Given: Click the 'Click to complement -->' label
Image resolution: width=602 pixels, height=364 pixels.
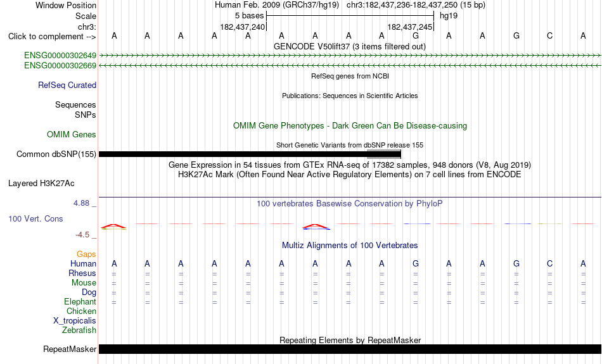Looking at the screenshot, I should click(x=52, y=37).
